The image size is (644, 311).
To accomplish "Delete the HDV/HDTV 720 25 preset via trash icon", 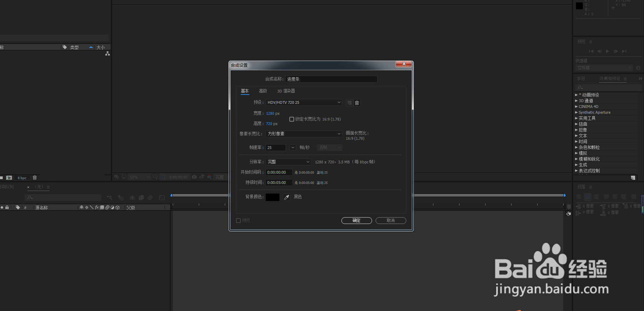I will click(357, 103).
